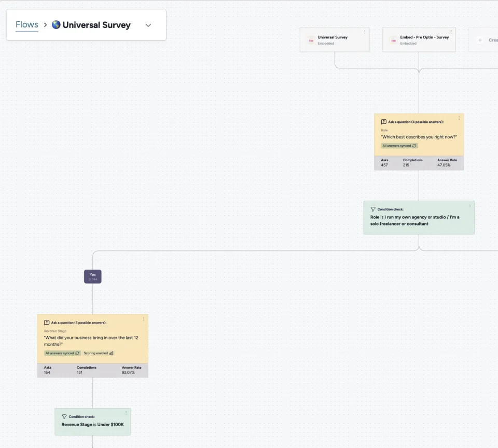Open the Revenue Stage condition check options menu
The width and height of the screenshot is (498, 448).
pos(126,413)
